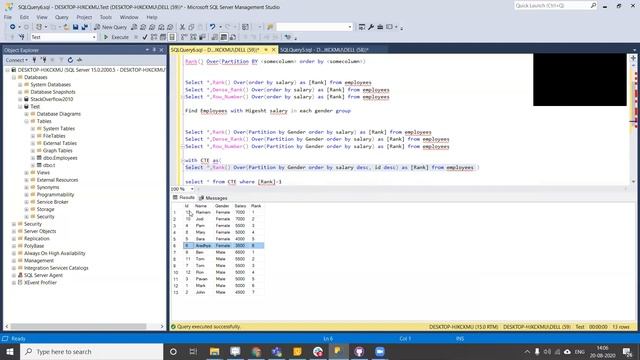Viewport: 640px width, 360px height.
Task: Open the Help menu
Action: [152, 17]
